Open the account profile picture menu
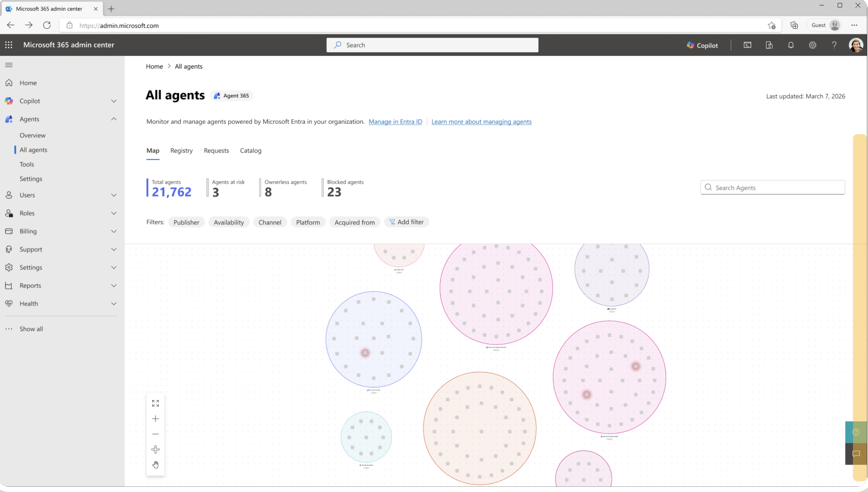 (856, 45)
